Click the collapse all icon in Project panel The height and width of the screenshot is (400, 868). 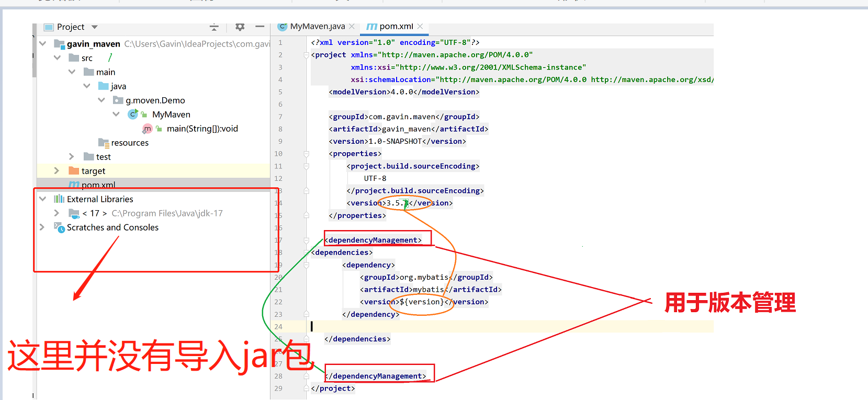(x=214, y=27)
